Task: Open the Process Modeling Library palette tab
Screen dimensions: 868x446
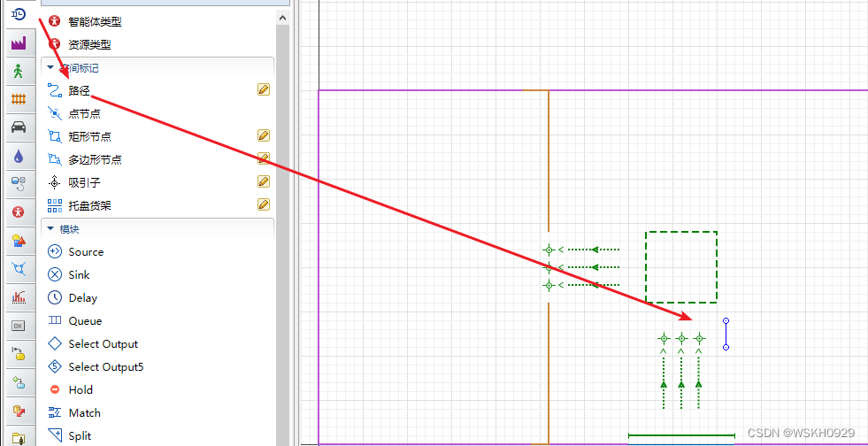Action: point(19,13)
